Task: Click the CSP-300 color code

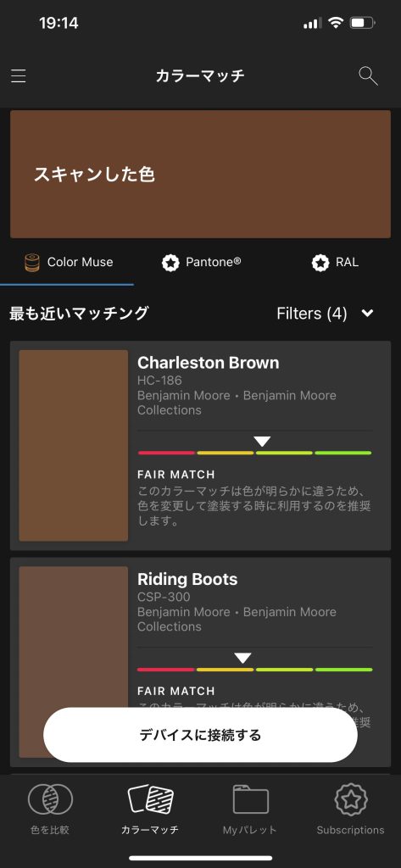Action: 164,598
